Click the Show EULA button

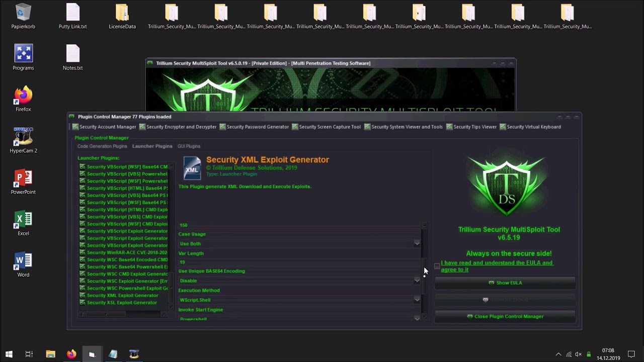pos(505,283)
